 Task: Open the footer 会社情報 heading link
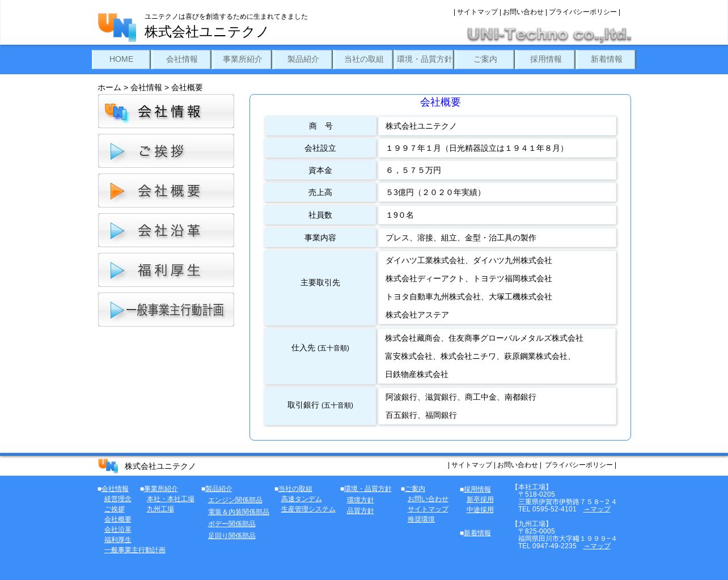pos(115,489)
